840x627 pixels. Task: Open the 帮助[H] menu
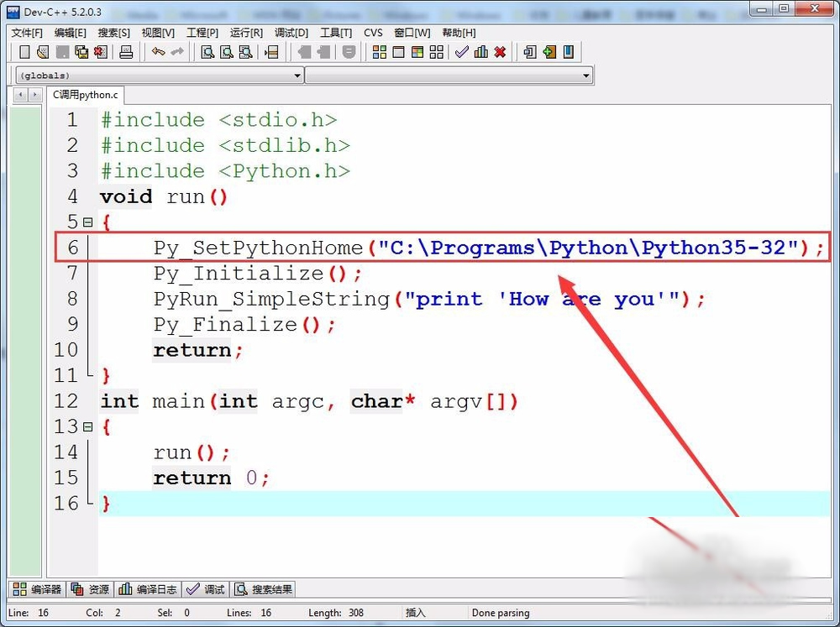click(x=459, y=33)
